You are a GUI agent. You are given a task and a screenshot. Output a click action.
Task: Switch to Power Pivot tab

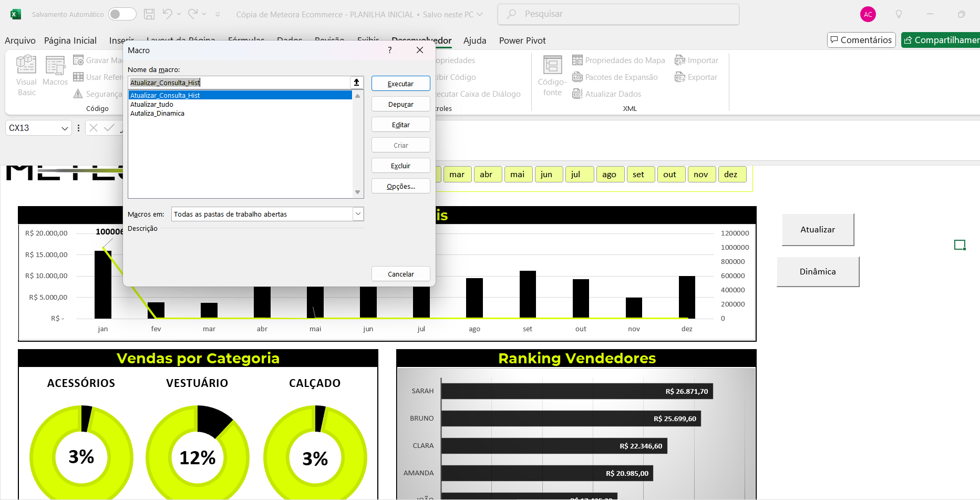522,40
